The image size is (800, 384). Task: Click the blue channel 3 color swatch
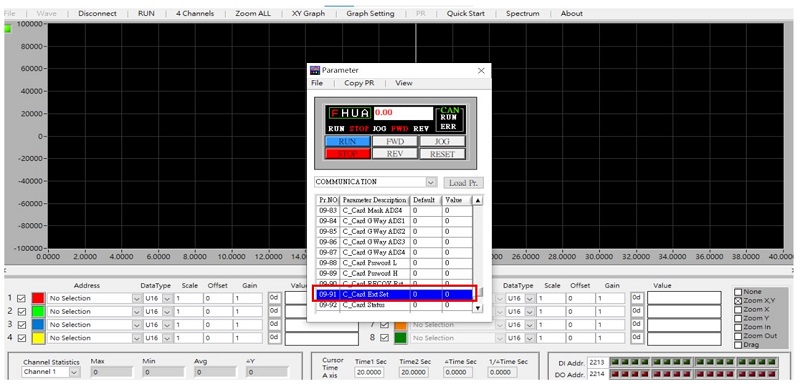click(x=38, y=324)
